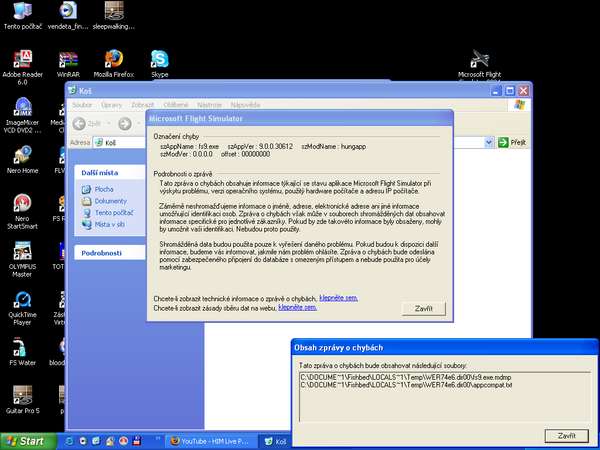The height and width of the screenshot is (450, 600).
Task: Click the szAppName : fs9.exe text
Action: (190, 146)
